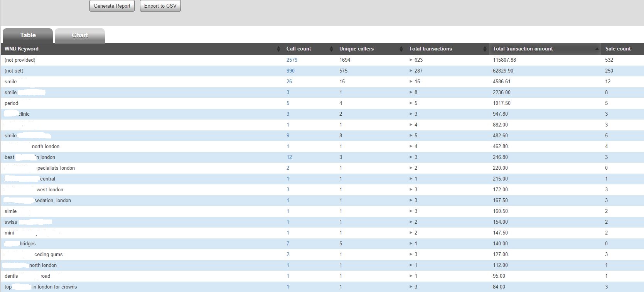Expand transactions for the central row
This screenshot has height=292, width=644.
point(411,179)
